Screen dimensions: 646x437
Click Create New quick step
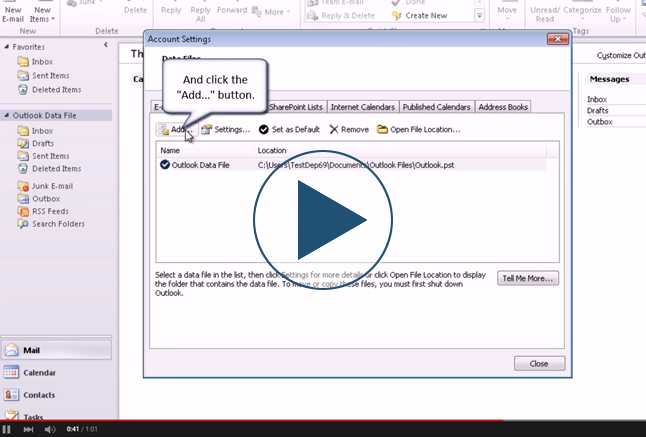click(419, 16)
